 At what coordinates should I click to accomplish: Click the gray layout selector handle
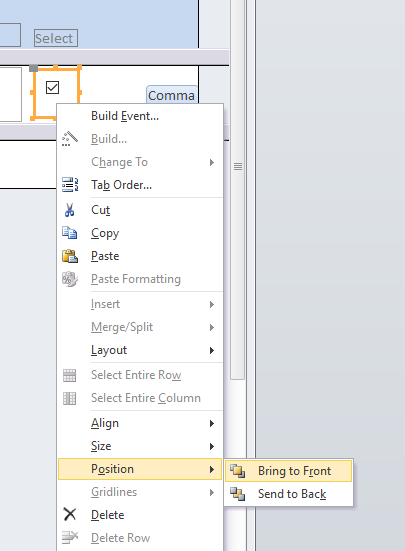pyautogui.click(x=33, y=68)
